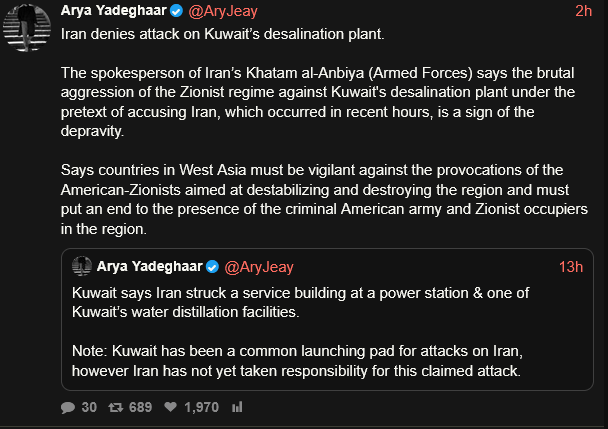Click the verified badge in the quoted tweet

tap(212, 267)
